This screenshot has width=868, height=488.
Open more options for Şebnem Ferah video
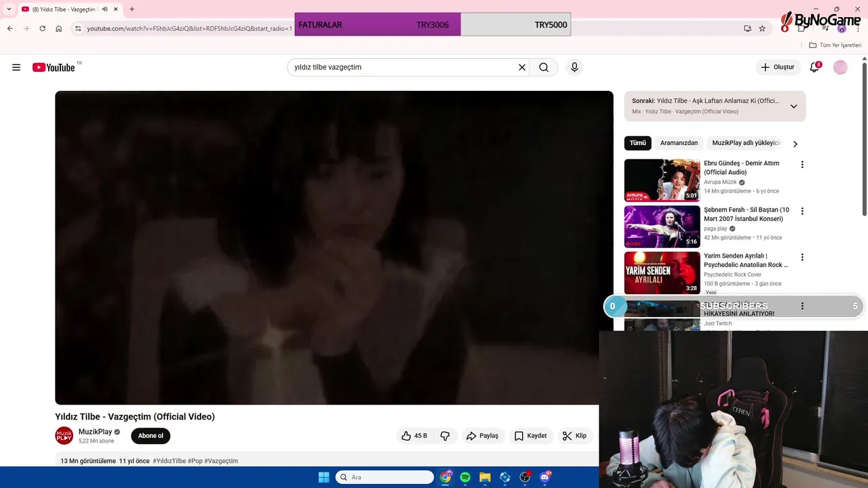pyautogui.click(x=802, y=211)
